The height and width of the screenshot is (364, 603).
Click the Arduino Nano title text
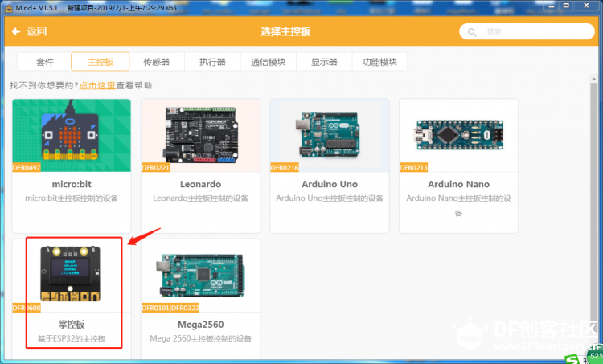pos(458,184)
